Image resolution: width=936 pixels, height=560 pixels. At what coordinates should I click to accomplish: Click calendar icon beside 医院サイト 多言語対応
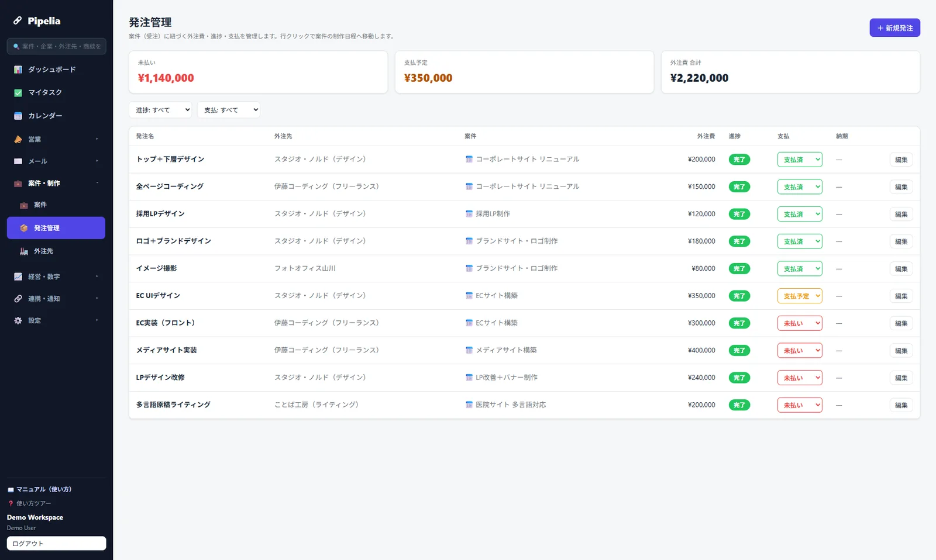[x=469, y=405]
